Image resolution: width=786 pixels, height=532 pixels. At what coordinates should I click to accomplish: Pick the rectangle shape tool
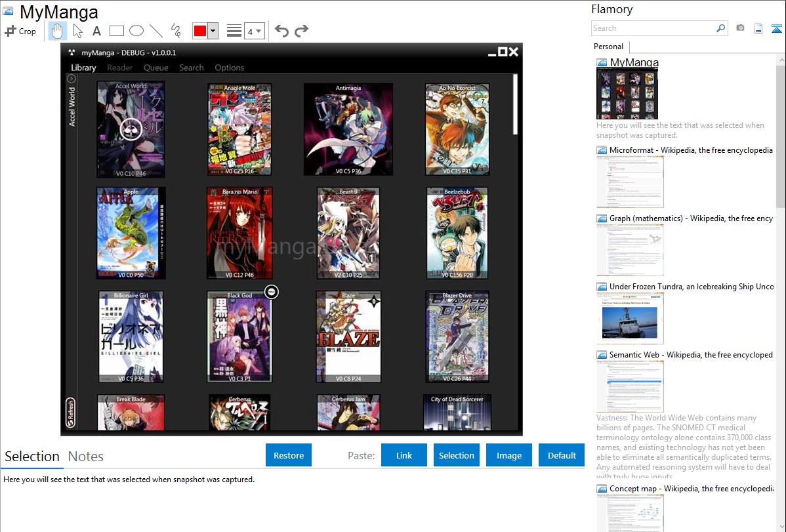tap(117, 31)
